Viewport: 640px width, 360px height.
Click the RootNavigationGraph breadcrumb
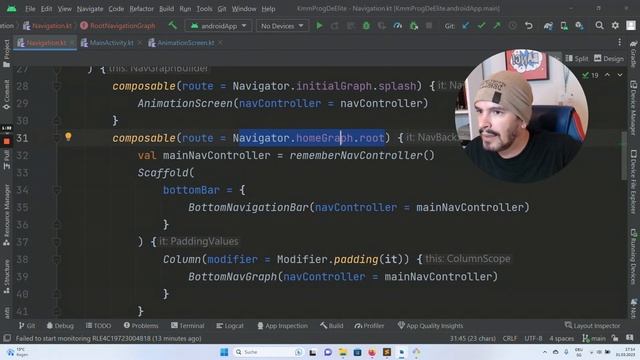[118, 26]
